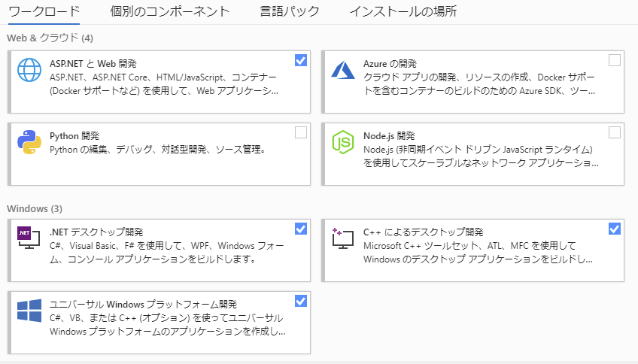Click ユニバーサル Windows プラットフォーム開発 title
638x364 pixels.
coord(143,305)
